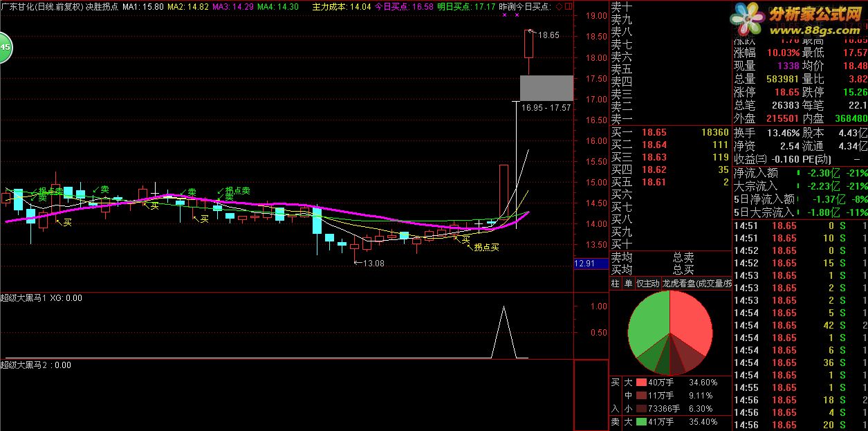Image resolution: width=868 pixels, height=431 pixels.
Task: Click 主力成本: 14.04 in the header
Action: click(342, 6)
